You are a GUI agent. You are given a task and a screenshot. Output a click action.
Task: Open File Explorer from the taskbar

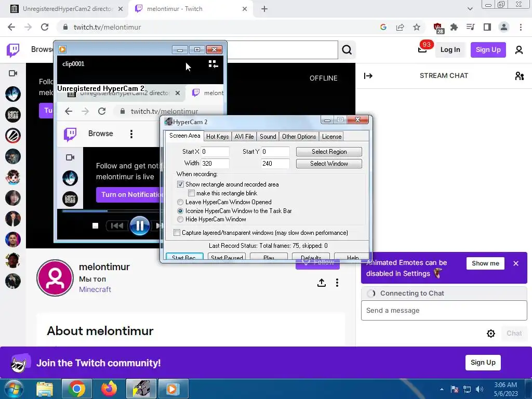45,389
